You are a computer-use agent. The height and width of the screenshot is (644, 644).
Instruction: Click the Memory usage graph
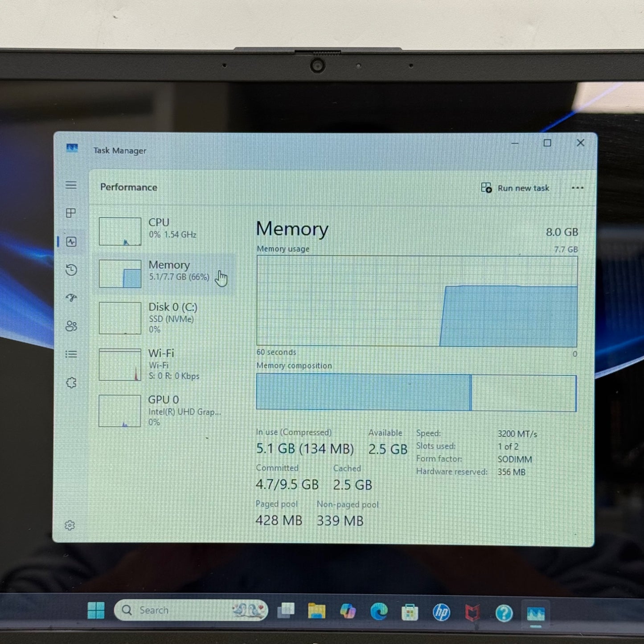click(x=417, y=301)
